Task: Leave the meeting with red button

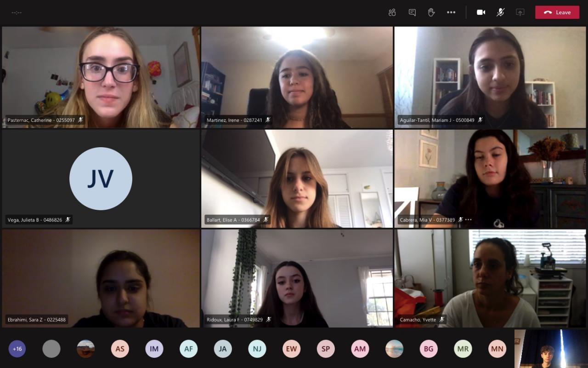Action: (x=557, y=12)
